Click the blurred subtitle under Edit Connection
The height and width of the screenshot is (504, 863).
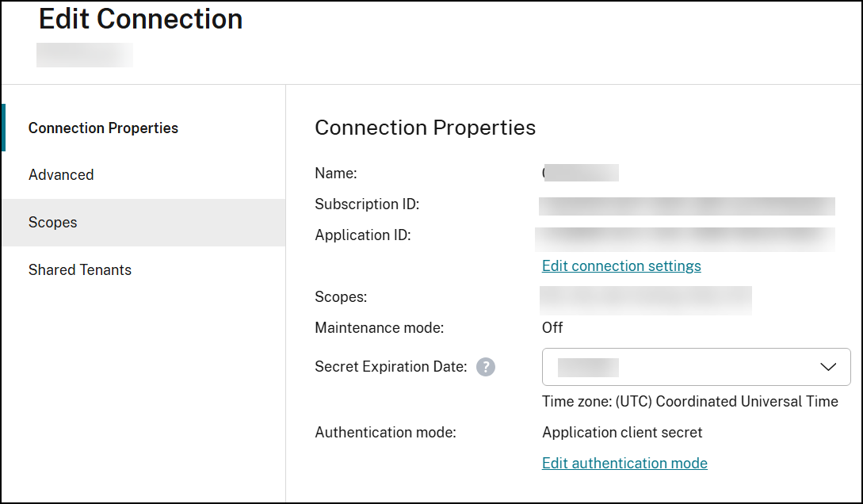85,55
